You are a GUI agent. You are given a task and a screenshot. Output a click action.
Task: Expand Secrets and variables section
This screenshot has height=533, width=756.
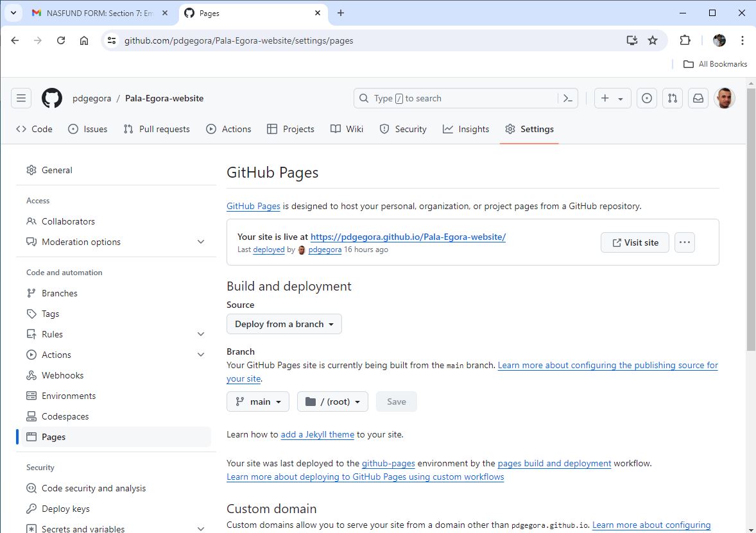[116, 529]
